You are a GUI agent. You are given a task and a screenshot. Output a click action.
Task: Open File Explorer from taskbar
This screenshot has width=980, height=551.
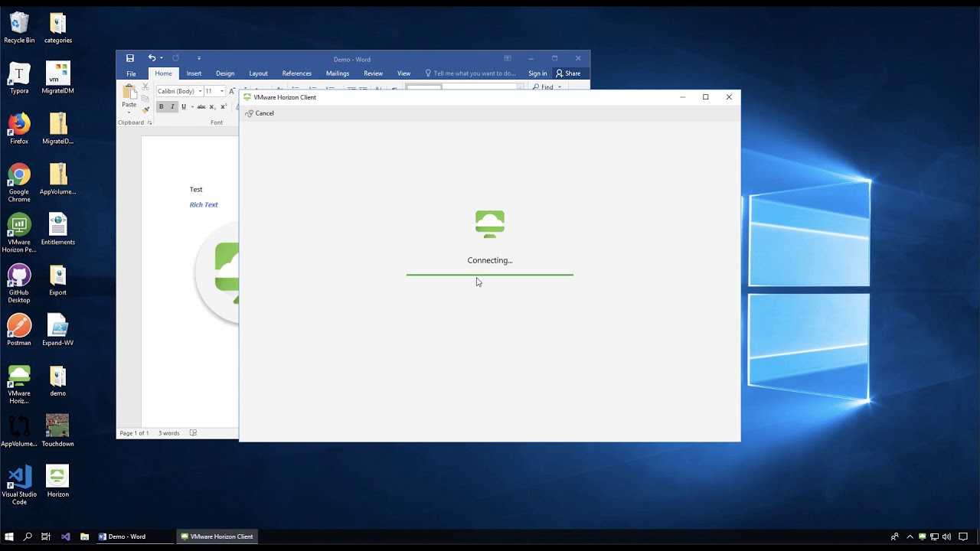coord(84,536)
